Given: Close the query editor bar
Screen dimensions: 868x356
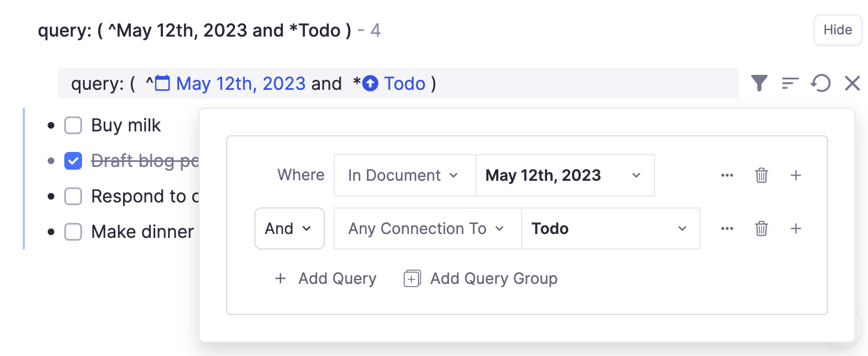Looking at the screenshot, I should (852, 84).
